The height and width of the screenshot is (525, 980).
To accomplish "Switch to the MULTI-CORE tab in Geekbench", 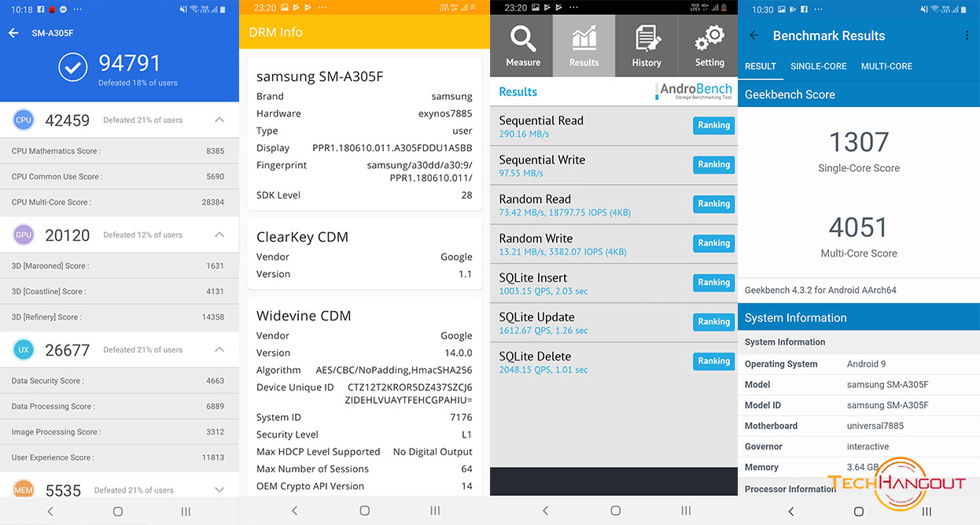I will click(x=886, y=66).
